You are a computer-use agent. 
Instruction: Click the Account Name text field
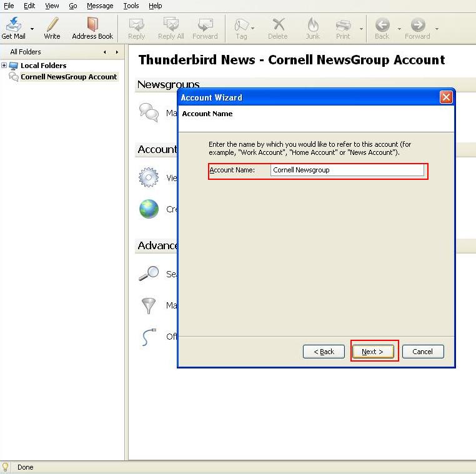point(347,170)
